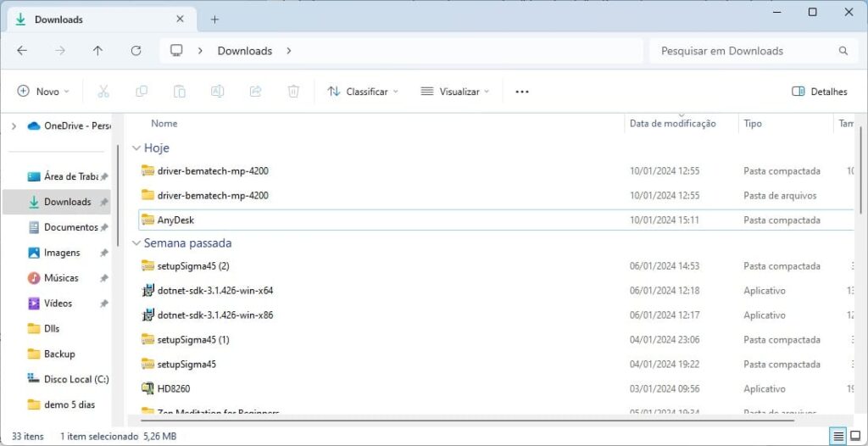Open new tab with plus button
The image size is (868, 446).
pyautogui.click(x=214, y=20)
